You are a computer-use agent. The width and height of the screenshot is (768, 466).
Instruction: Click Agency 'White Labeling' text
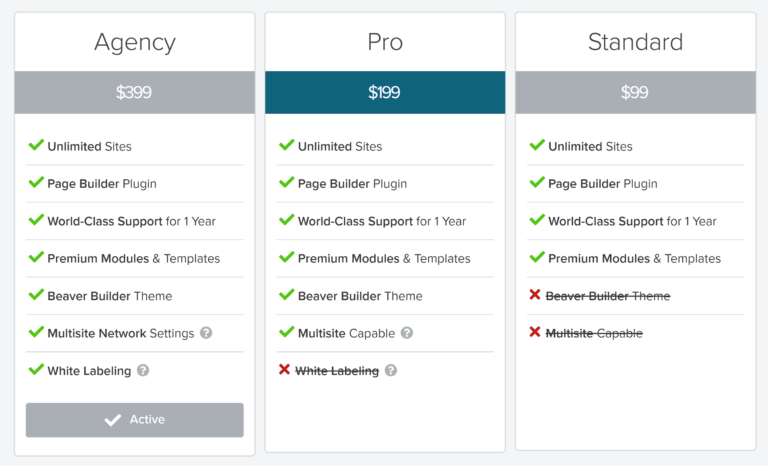[89, 371]
